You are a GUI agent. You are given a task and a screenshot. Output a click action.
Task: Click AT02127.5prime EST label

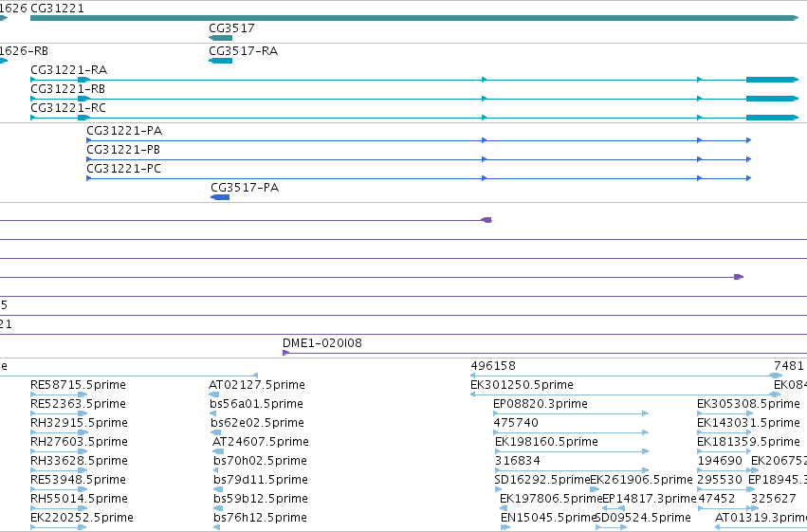pyautogui.click(x=257, y=385)
